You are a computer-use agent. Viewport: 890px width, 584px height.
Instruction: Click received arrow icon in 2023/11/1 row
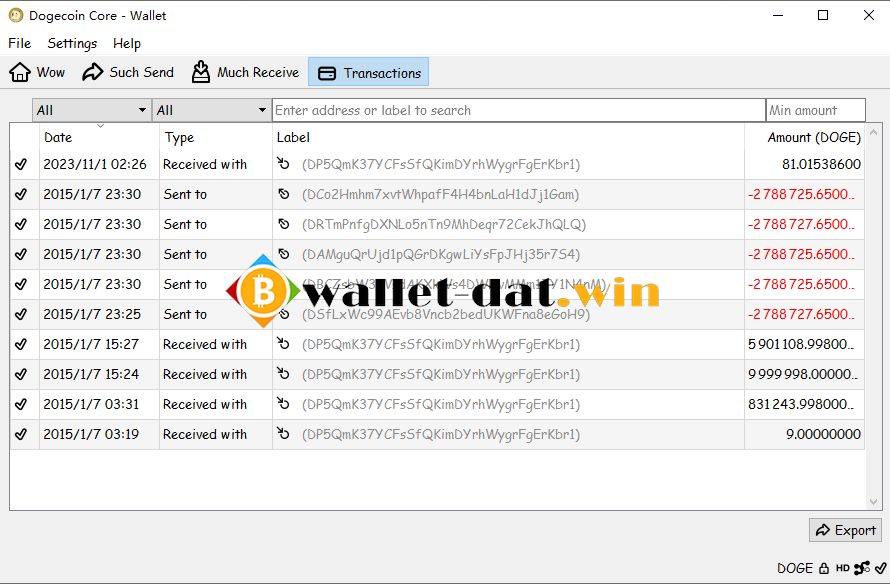click(x=283, y=163)
